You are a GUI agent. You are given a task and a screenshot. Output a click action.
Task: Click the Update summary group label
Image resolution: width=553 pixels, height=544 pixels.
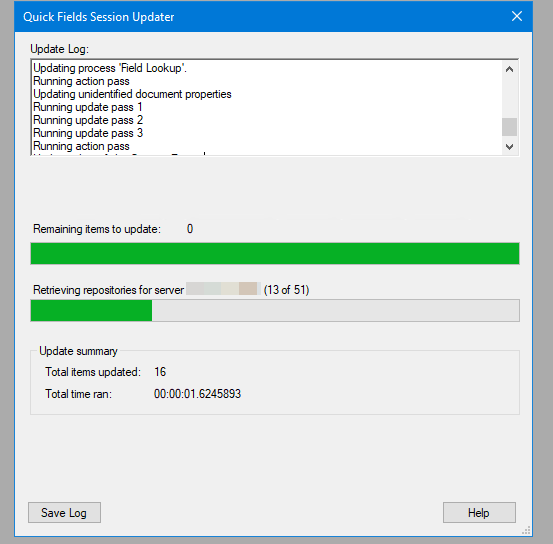click(x=78, y=351)
